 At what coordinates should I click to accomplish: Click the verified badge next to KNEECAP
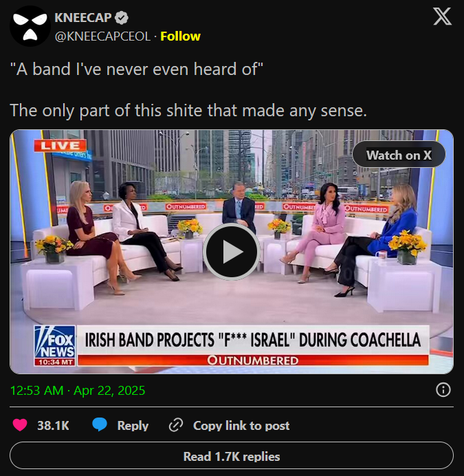pos(122,18)
